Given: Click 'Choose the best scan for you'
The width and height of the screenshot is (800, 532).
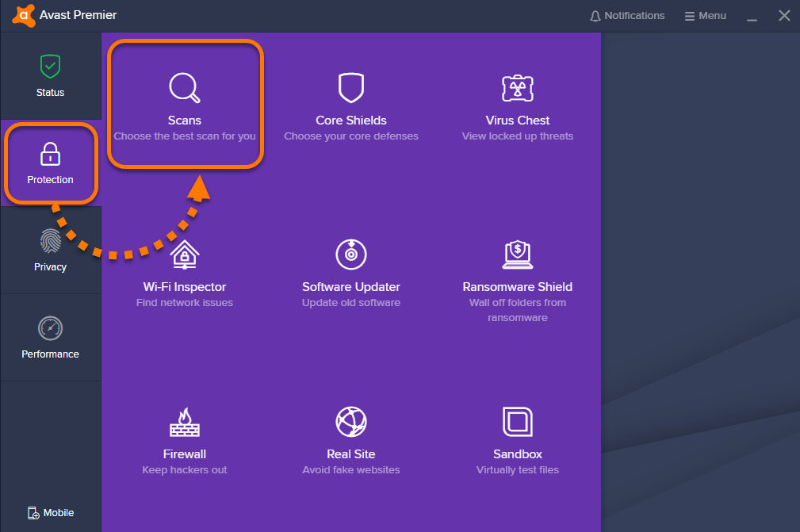Looking at the screenshot, I should (185, 136).
